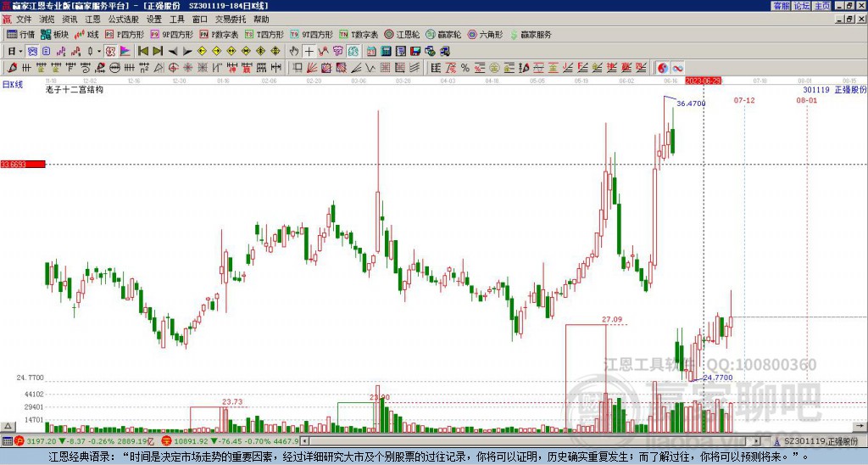This screenshot has width=868, height=465.
Task: Select the circle with horizontal line tool
Action: [114, 68]
